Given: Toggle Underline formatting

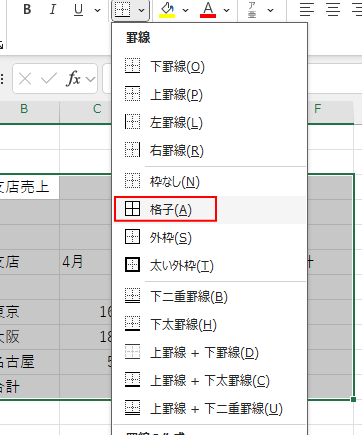Looking at the screenshot, I should 78,10.
